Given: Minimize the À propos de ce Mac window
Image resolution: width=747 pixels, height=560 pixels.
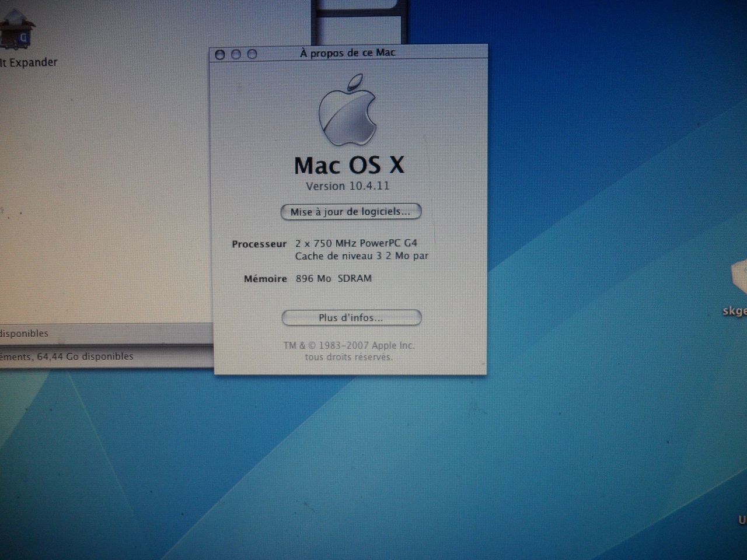Looking at the screenshot, I should click(236, 54).
